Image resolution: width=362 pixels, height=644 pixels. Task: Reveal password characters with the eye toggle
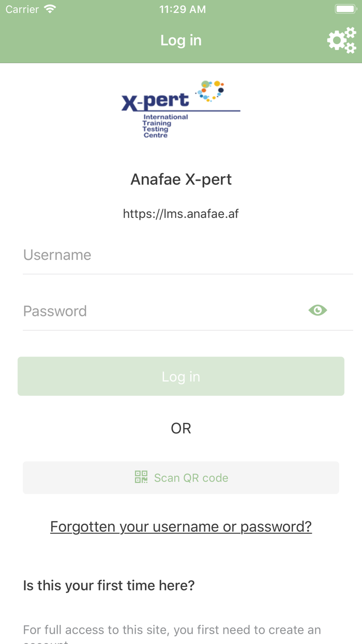point(318,310)
